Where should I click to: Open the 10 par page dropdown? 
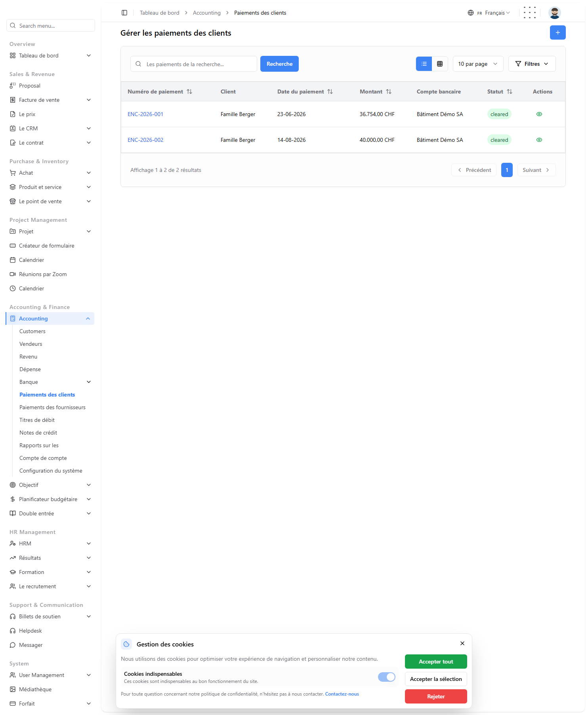[x=478, y=64]
